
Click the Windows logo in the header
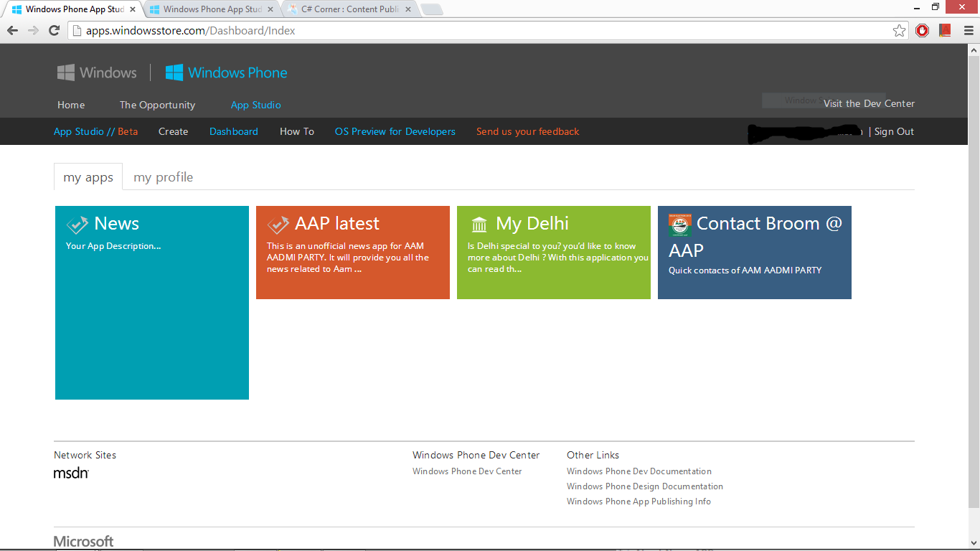coord(97,72)
